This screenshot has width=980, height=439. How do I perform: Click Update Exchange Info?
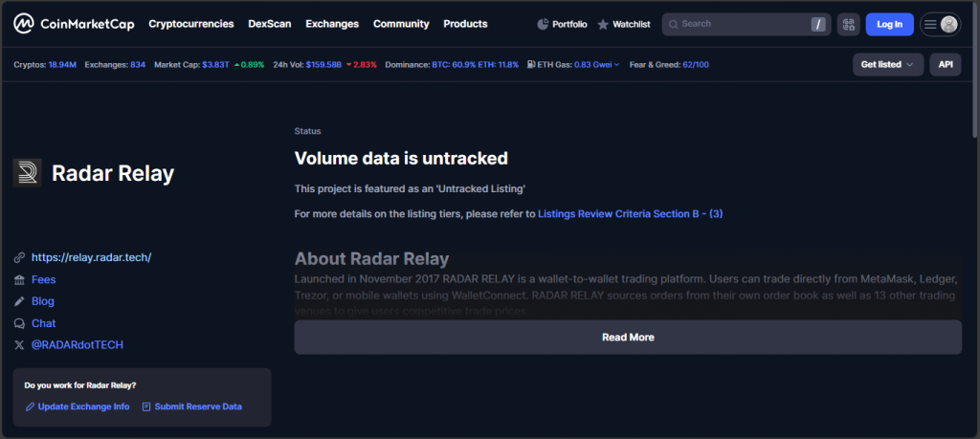(x=78, y=406)
